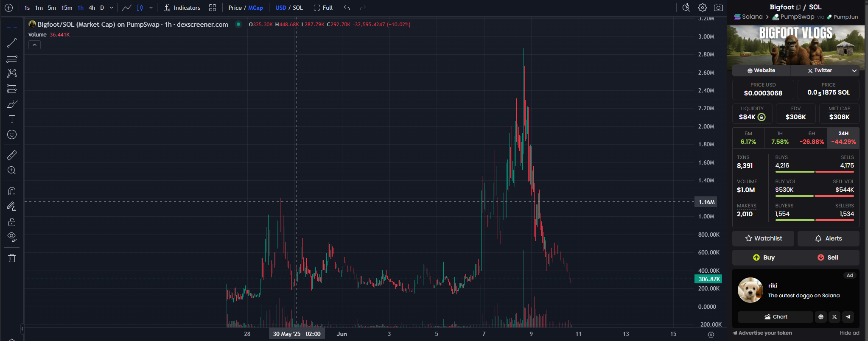Activate the zoom in tool
The image size is (868, 341).
tap(12, 170)
